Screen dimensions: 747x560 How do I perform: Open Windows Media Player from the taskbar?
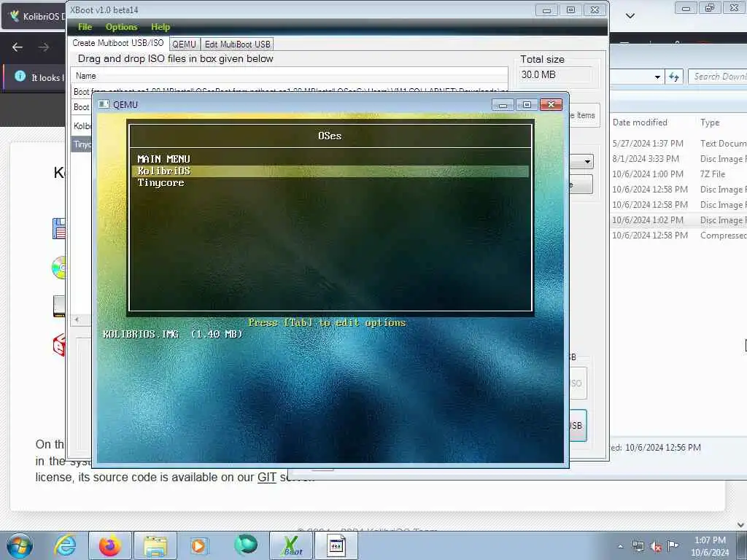click(198, 545)
